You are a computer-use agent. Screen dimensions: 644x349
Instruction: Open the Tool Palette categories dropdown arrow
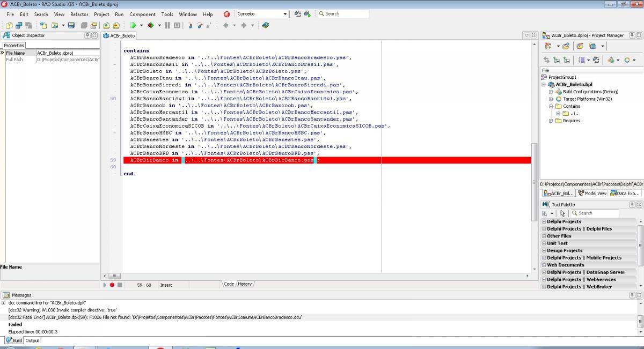(552, 213)
